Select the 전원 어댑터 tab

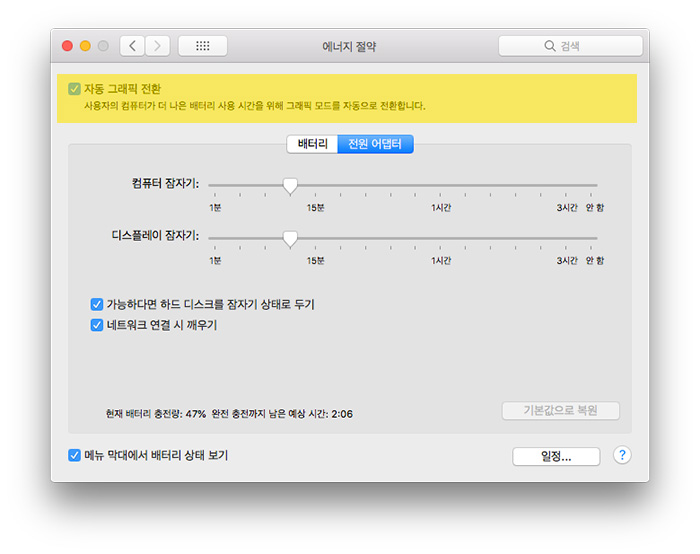(375, 144)
